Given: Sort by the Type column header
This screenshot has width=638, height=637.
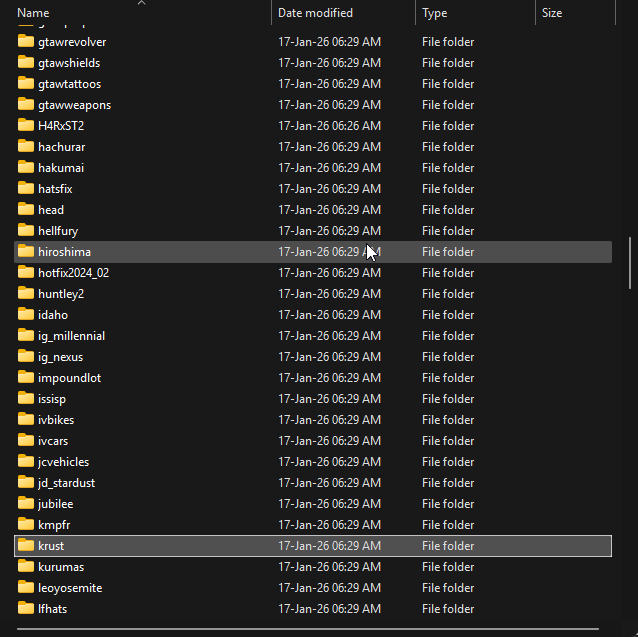Looking at the screenshot, I should (x=434, y=13).
